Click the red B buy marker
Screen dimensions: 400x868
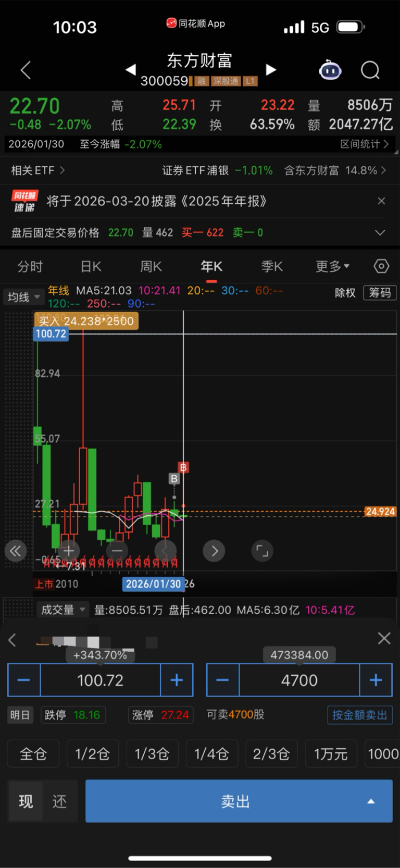[x=183, y=467]
